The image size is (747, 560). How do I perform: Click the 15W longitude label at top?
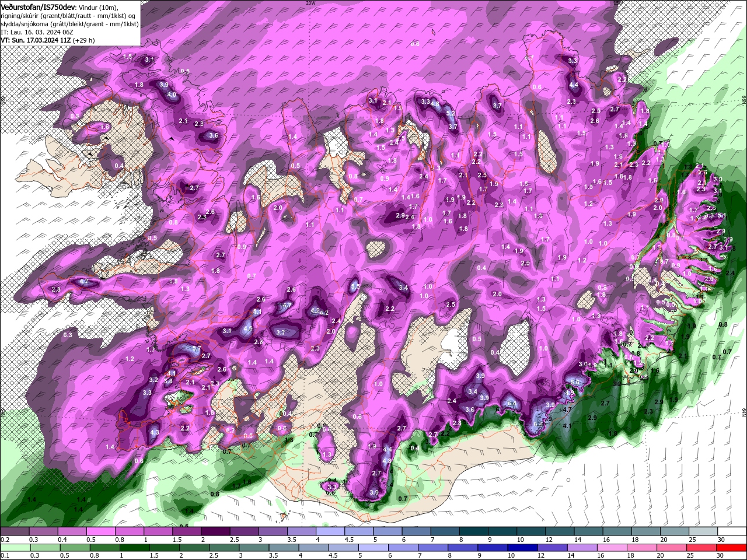[x=618, y=3]
